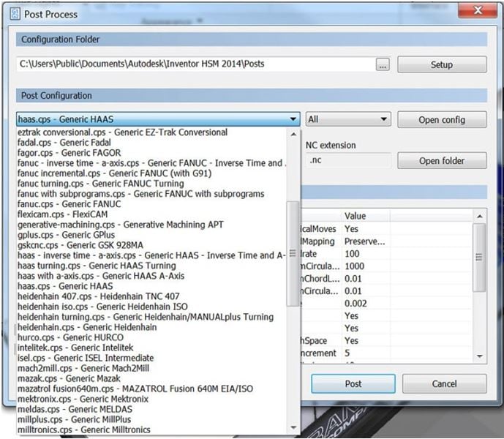This screenshot has width=504, height=439.
Task: Select mektronix.cps - Generic Mektronix
Action: tap(151, 399)
